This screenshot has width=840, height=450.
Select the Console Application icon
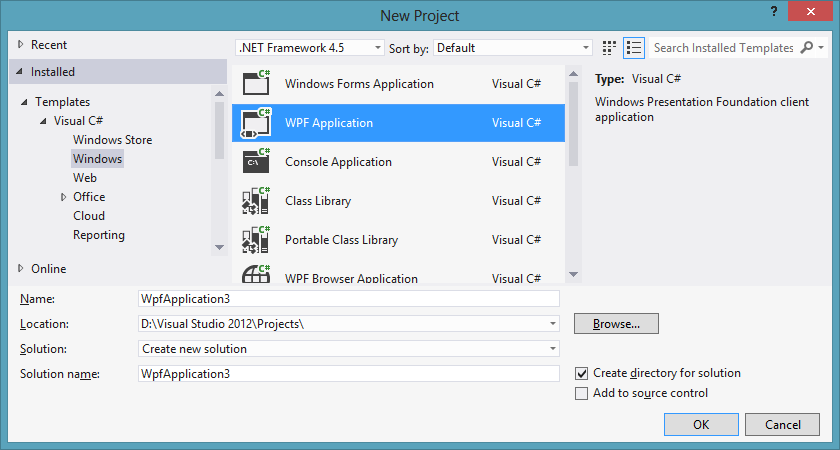[x=257, y=162]
